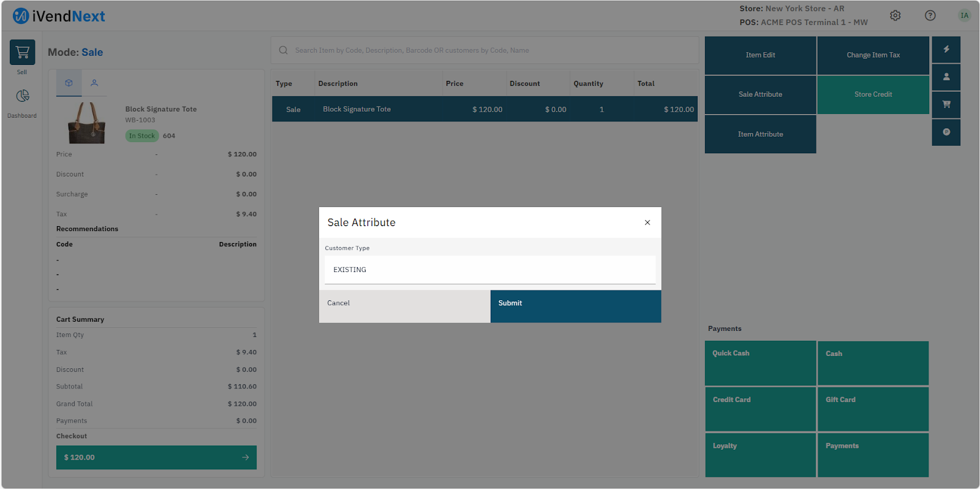Click the item search input field
The image size is (980, 489).
pyautogui.click(x=484, y=50)
